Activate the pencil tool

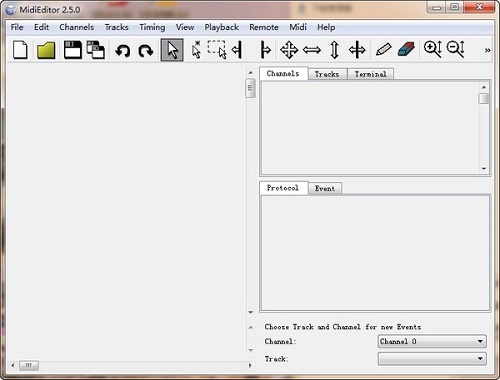point(383,50)
